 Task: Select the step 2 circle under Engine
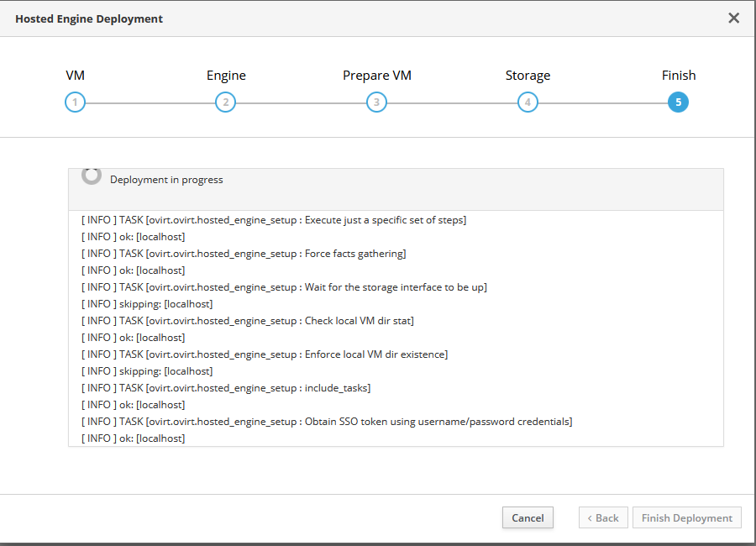225,103
